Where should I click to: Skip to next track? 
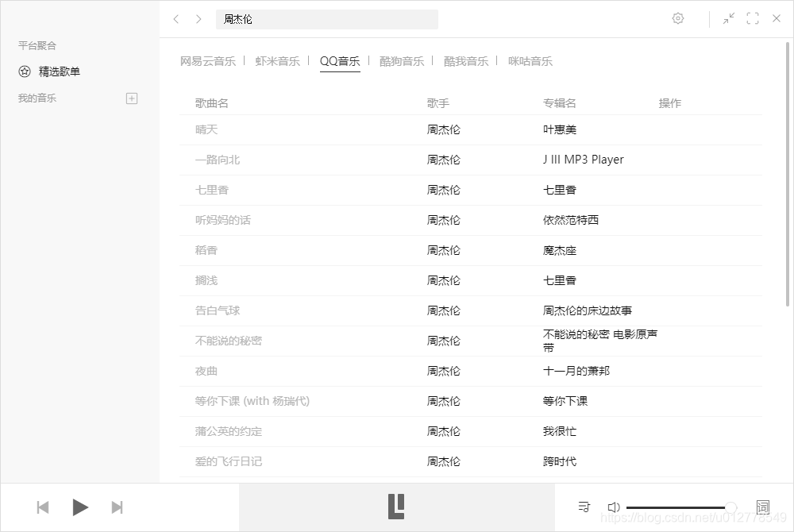pos(117,507)
